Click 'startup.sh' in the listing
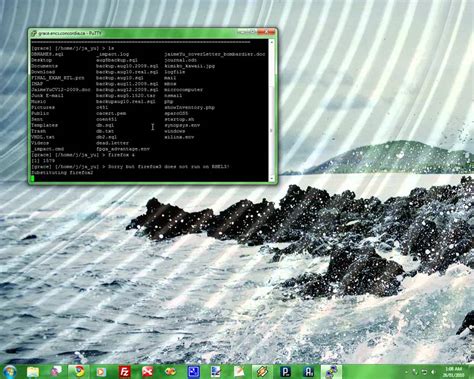 point(179,119)
